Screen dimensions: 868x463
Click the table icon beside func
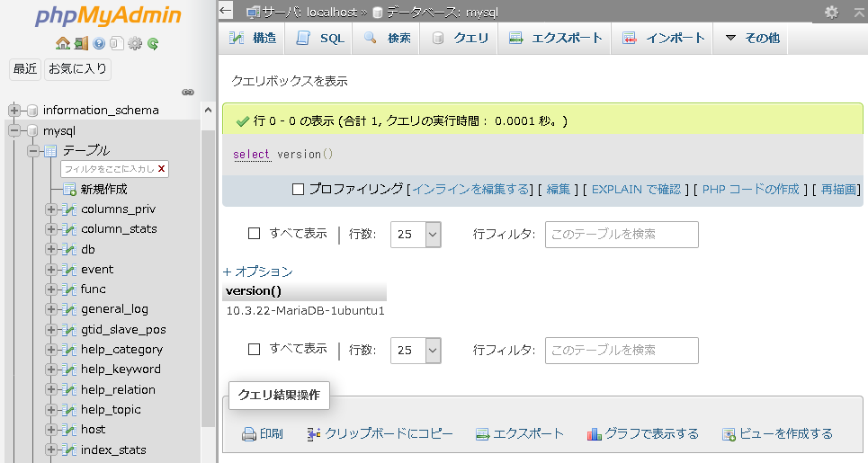tap(70, 289)
